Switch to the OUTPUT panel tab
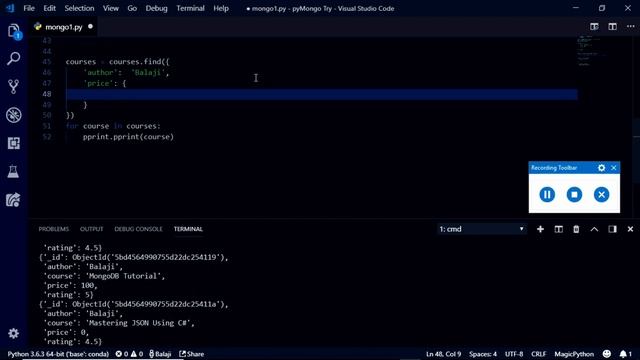The height and width of the screenshot is (360, 640). [x=91, y=229]
